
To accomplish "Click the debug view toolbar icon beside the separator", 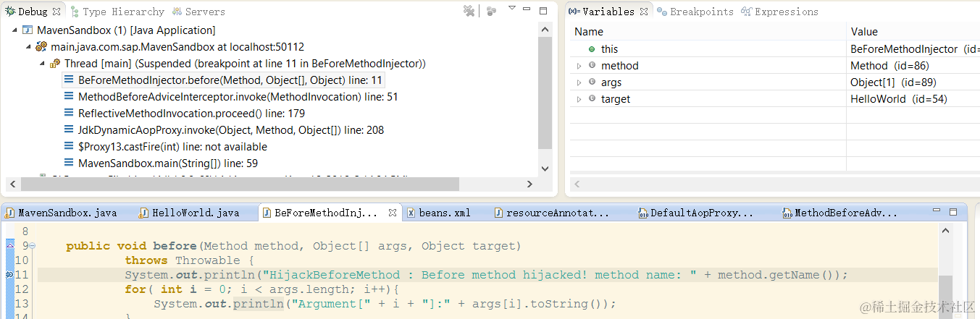I will (492, 11).
